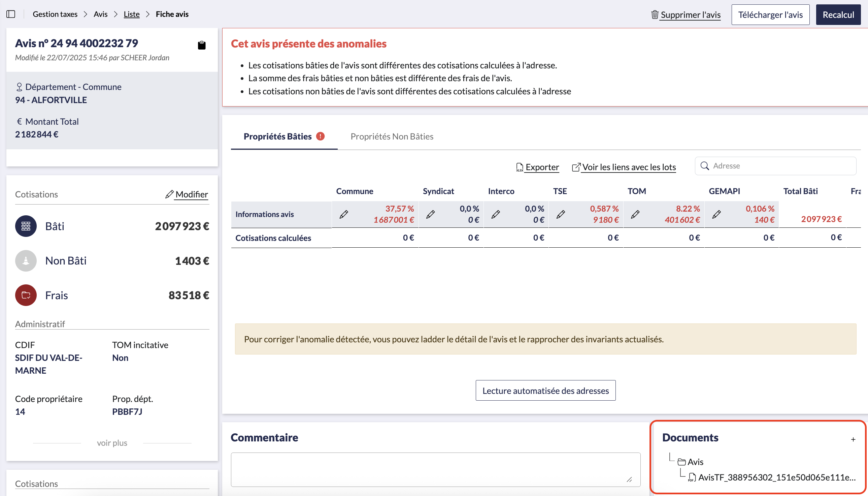Expand administrative details via voir plus

[112, 443]
